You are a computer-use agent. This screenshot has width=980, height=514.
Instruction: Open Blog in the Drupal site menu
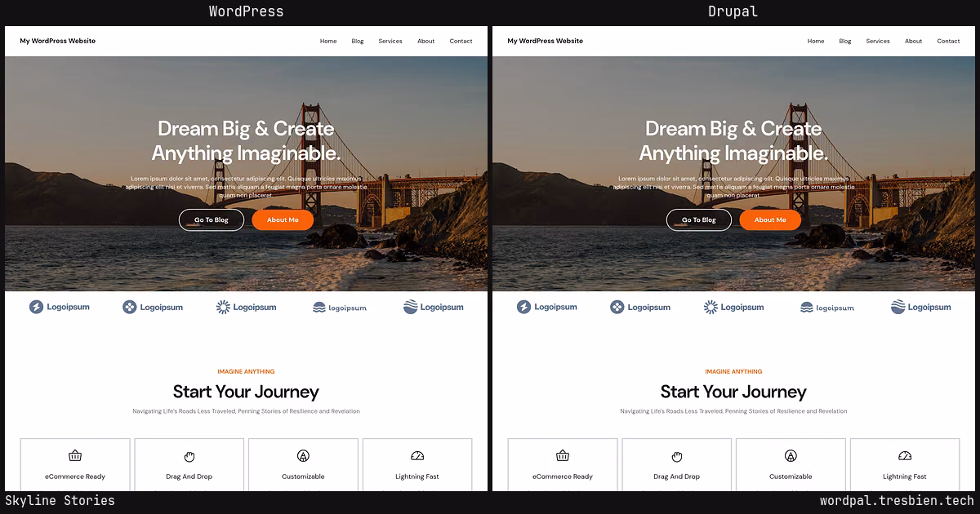pyautogui.click(x=845, y=41)
